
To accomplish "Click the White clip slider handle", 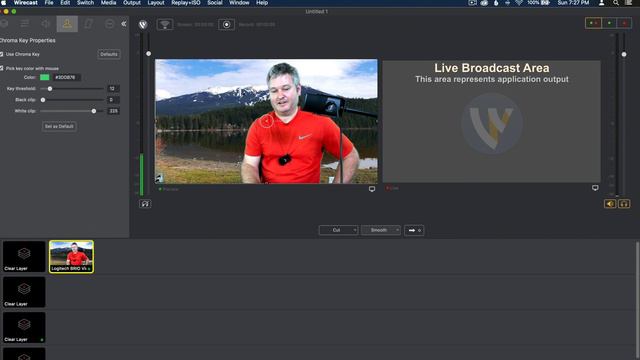I will click(94, 111).
